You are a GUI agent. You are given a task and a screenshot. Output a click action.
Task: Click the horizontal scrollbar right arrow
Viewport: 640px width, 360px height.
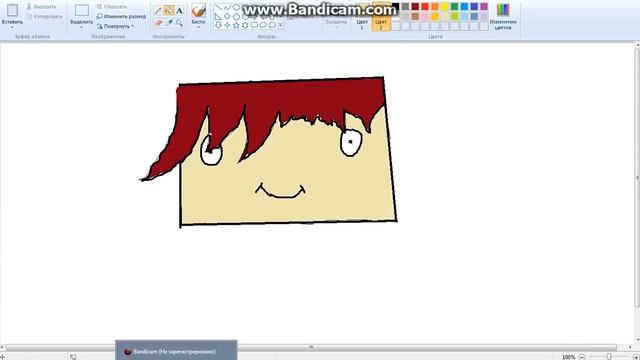(x=630, y=347)
